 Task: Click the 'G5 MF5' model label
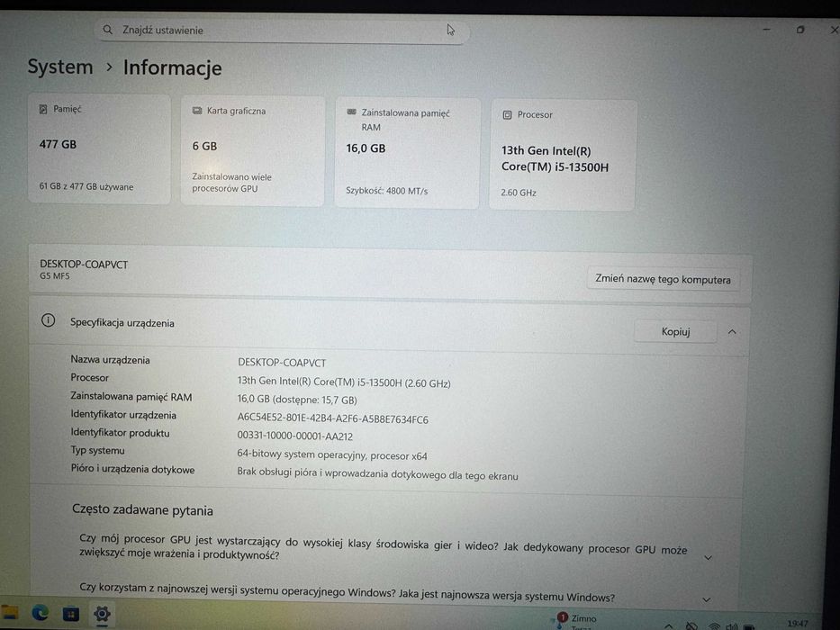coord(55,276)
